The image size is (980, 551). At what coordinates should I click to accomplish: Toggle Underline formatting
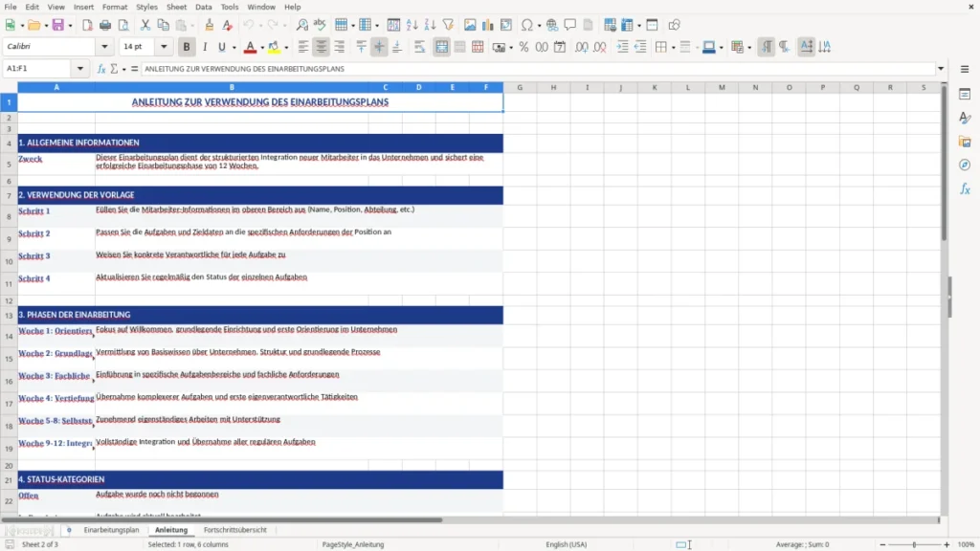(x=221, y=47)
